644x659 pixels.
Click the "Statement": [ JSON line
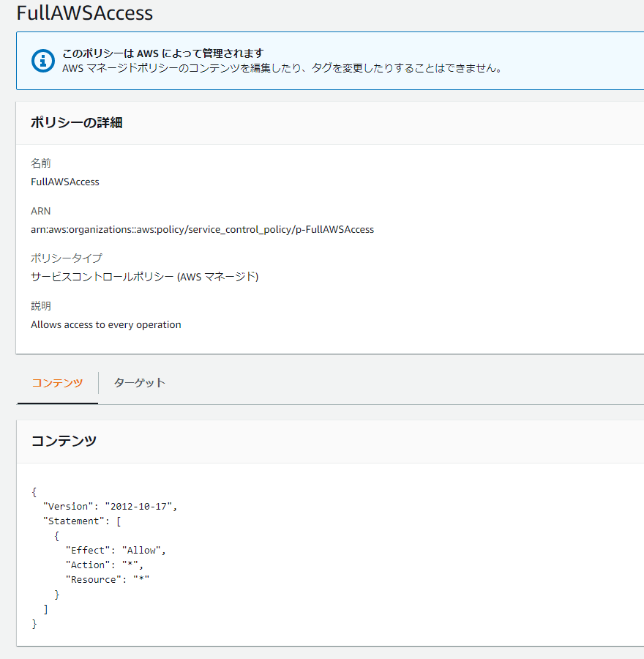point(82,521)
